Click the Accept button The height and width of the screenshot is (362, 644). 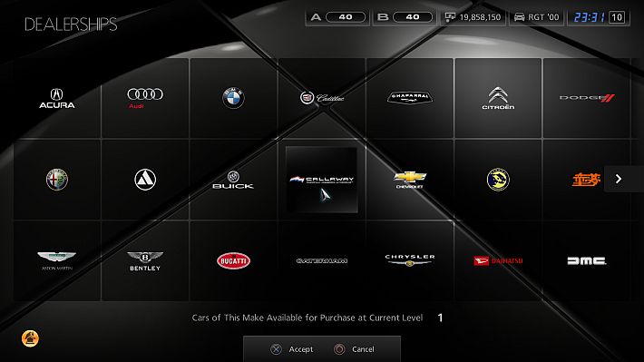tap(291, 349)
